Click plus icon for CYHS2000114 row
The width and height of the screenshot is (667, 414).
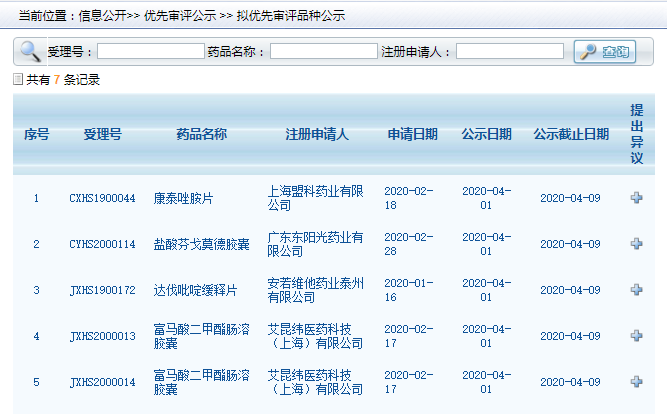pos(636,244)
